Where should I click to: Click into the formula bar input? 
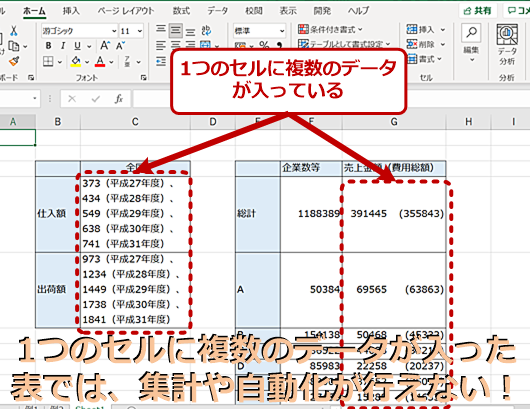click(x=331, y=99)
